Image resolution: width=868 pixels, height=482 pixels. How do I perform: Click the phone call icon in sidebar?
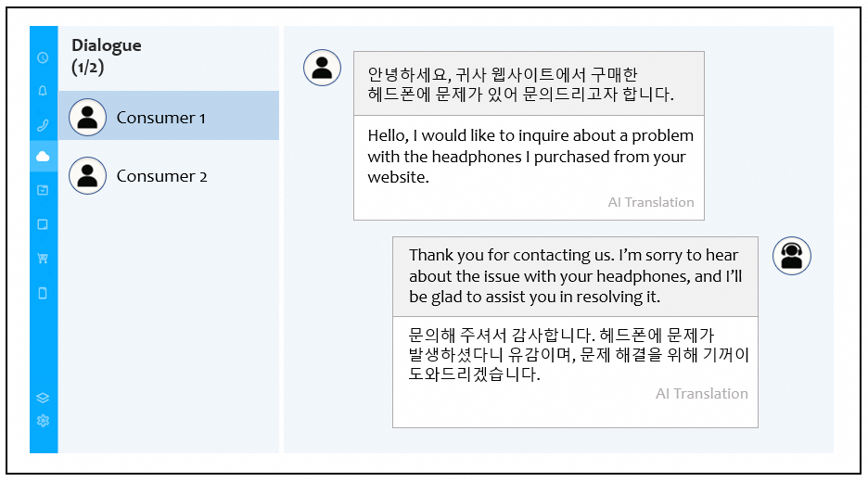pyautogui.click(x=43, y=124)
